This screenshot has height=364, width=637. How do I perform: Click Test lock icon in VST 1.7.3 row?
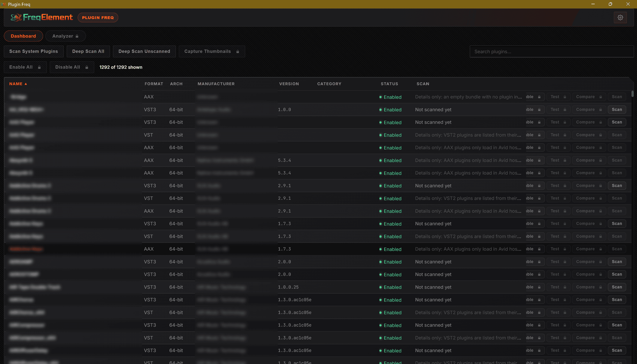(565, 236)
